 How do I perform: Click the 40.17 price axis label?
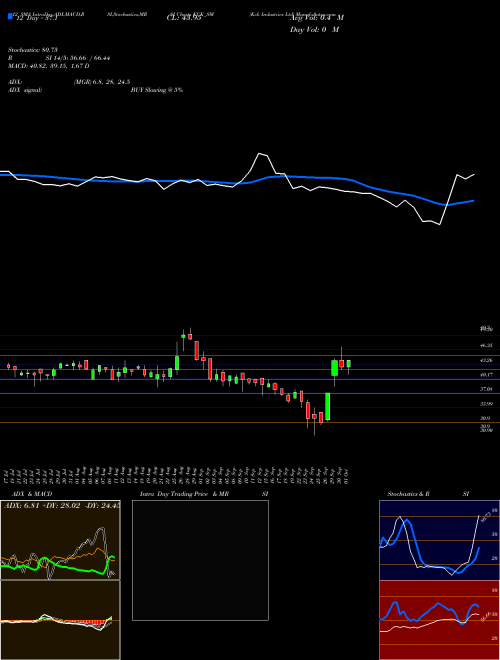(486, 375)
